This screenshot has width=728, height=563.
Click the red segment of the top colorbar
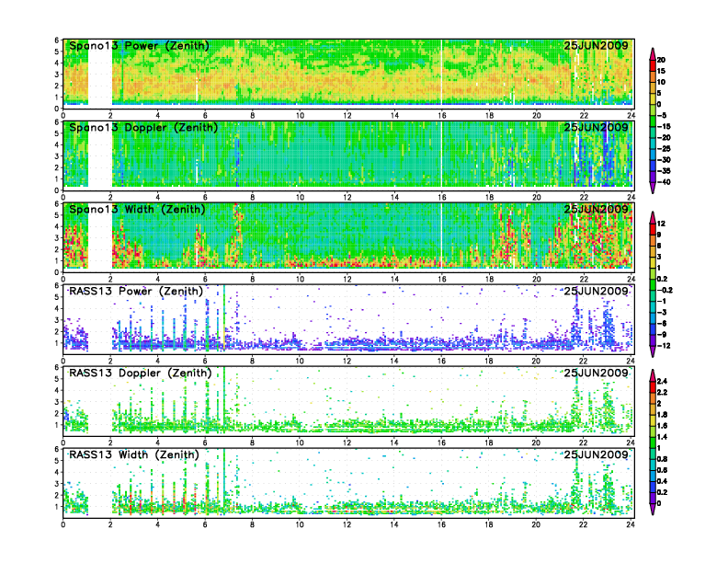click(653, 65)
